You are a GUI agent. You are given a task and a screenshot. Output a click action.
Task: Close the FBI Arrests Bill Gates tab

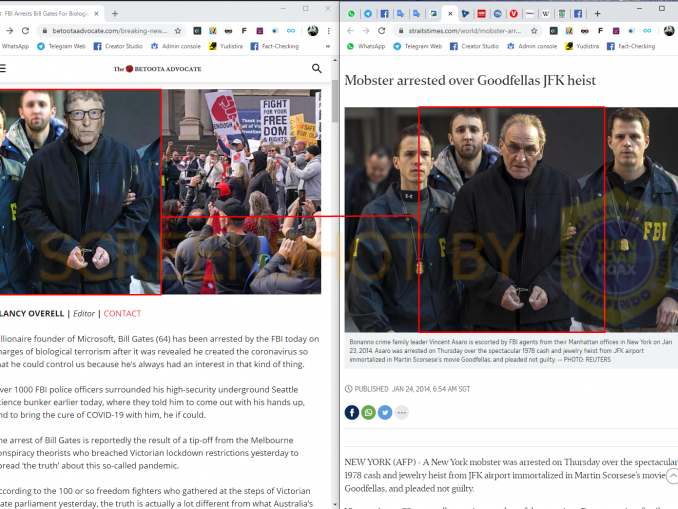(x=96, y=13)
